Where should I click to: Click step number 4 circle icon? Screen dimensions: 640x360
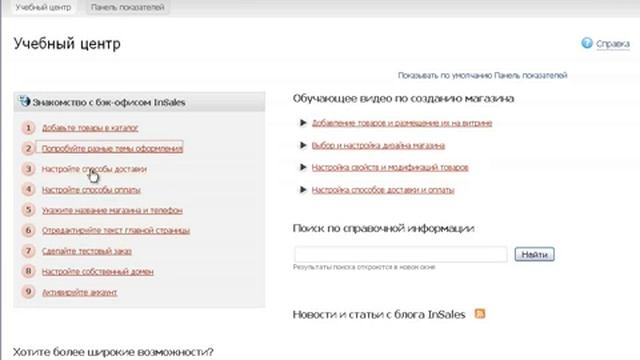pyautogui.click(x=28, y=189)
